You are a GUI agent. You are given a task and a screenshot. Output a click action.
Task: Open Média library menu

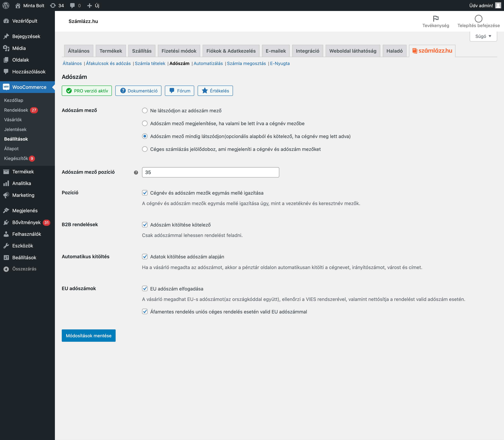click(x=27, y=48)
